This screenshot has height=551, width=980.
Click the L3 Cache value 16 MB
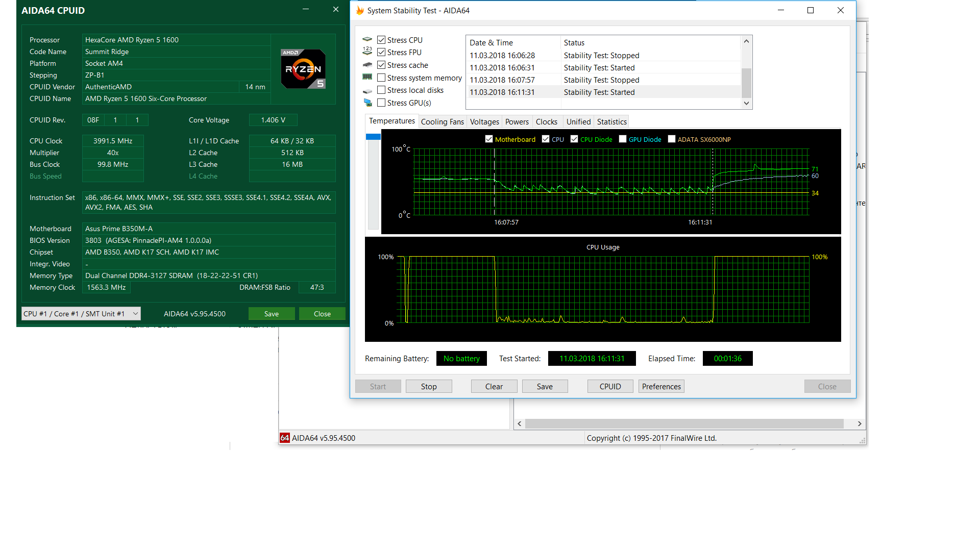point(292,164)
